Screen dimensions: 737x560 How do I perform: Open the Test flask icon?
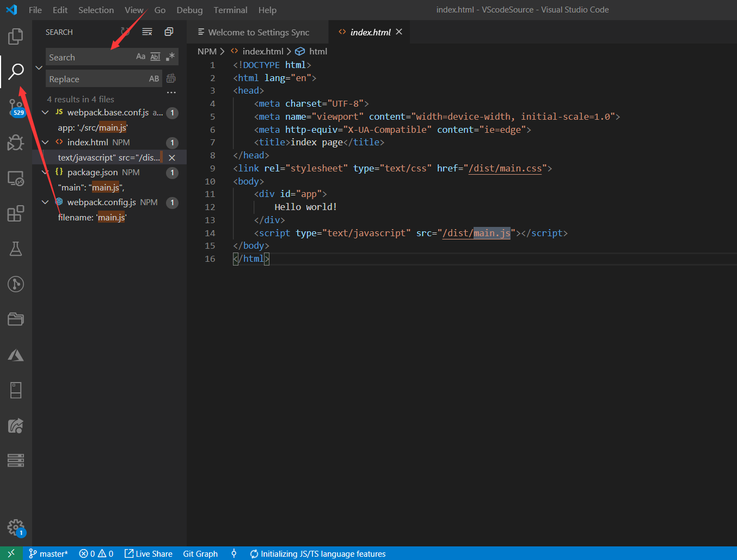coord(16,249)
